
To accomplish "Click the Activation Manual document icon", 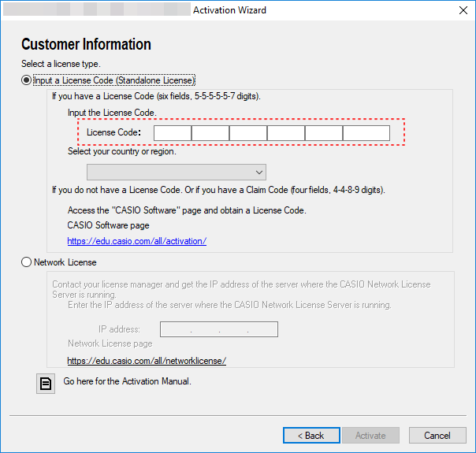I will click(x=46, y=384).
